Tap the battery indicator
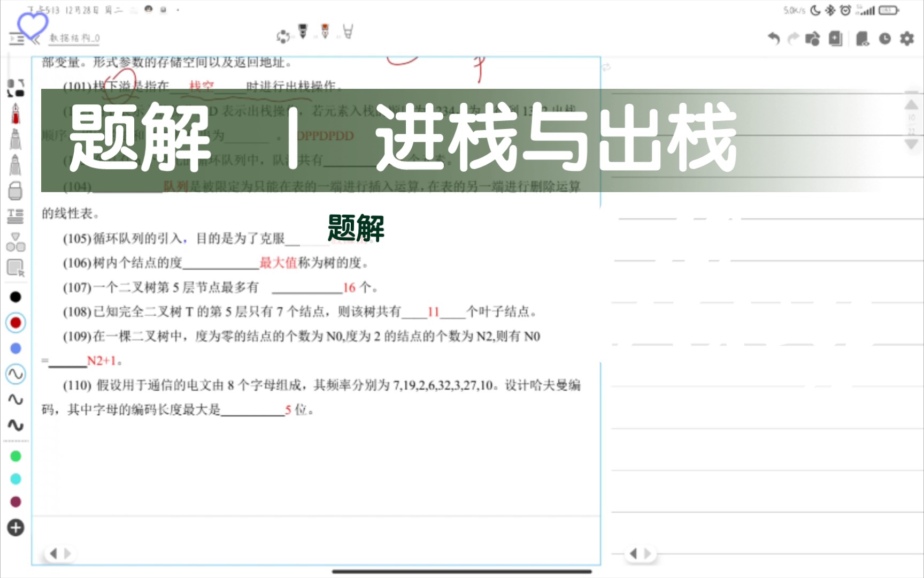 click(x=889, y=10)
